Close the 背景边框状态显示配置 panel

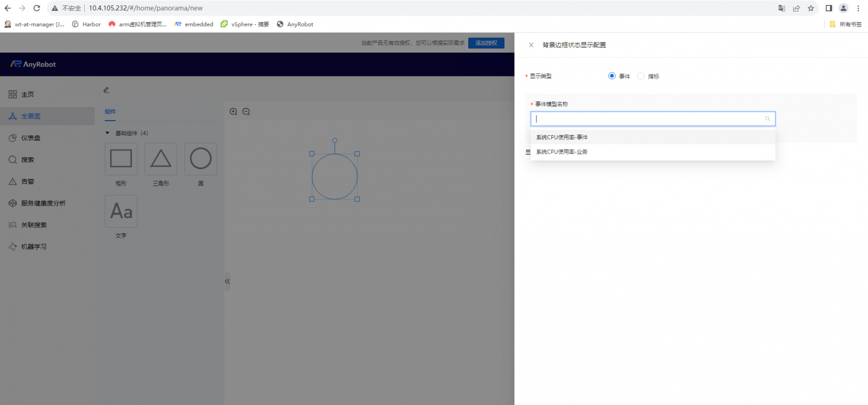click(531, 45)
